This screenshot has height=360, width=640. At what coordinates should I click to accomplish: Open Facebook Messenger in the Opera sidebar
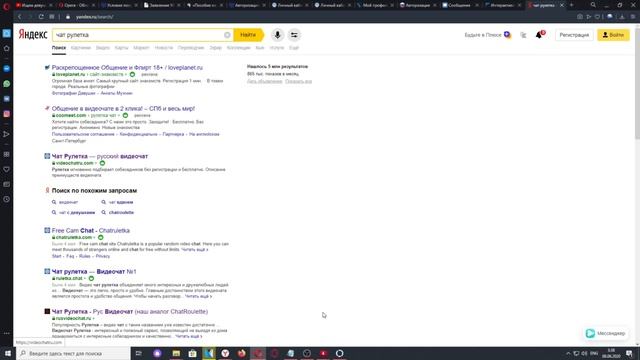[7, 69]
